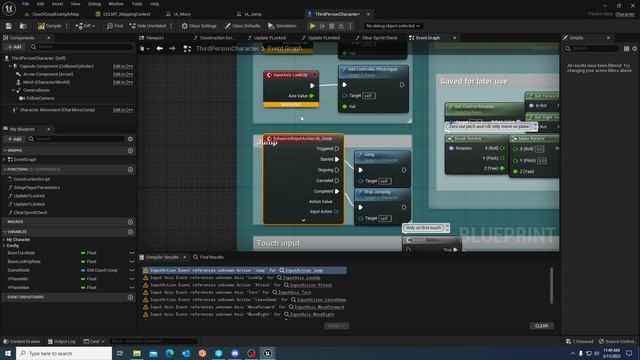Toggle Hide Unrelated nodes

pyautogui.click(x=148, y=26)
